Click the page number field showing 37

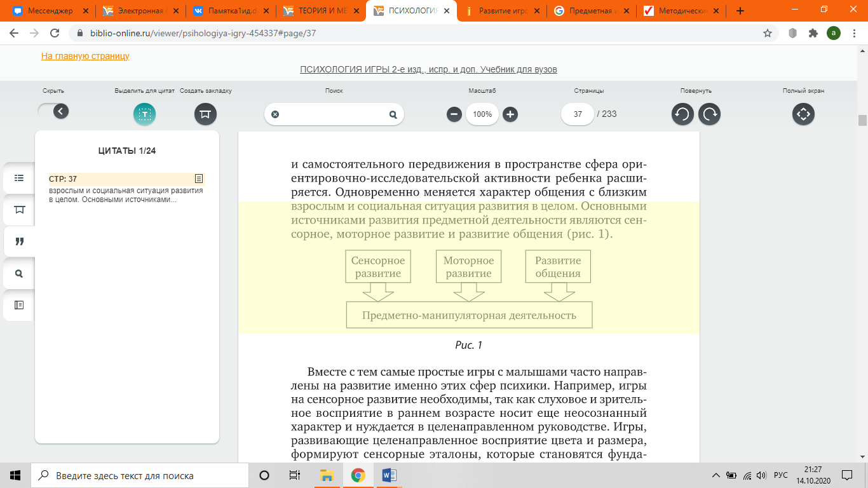578,114
